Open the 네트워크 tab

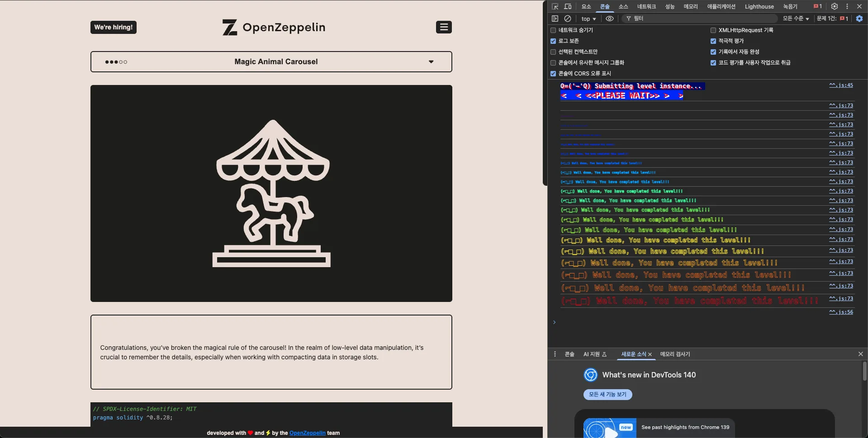click(x=646, y=6)
